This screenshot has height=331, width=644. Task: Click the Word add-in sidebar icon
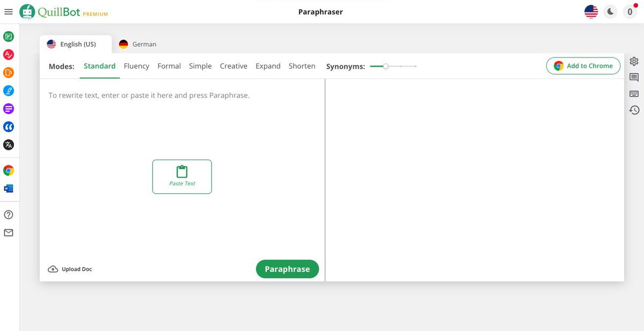(9, 189)
